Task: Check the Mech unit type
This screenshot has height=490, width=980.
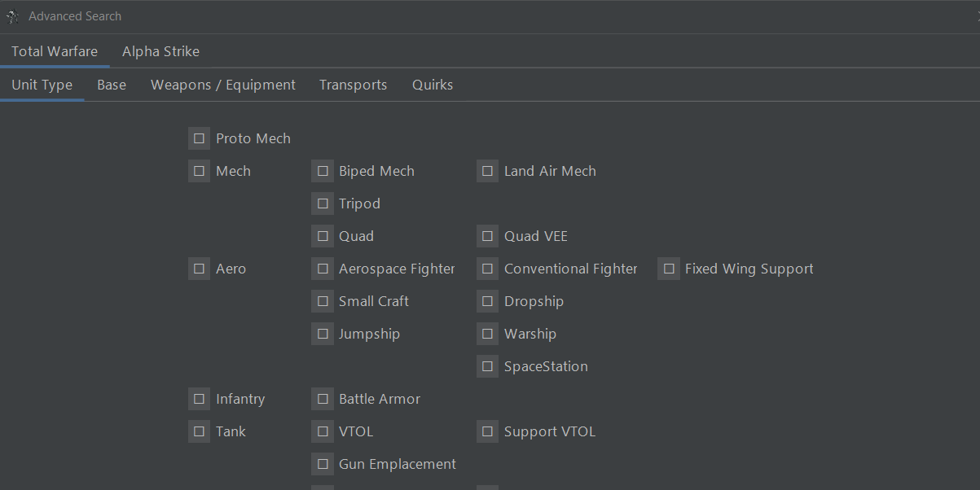Action: pyautogui.click(x=199, y=171)
